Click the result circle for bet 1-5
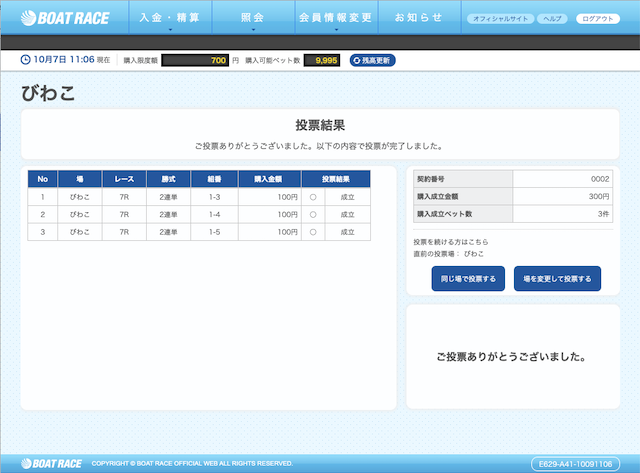 [x=313, y=231]
